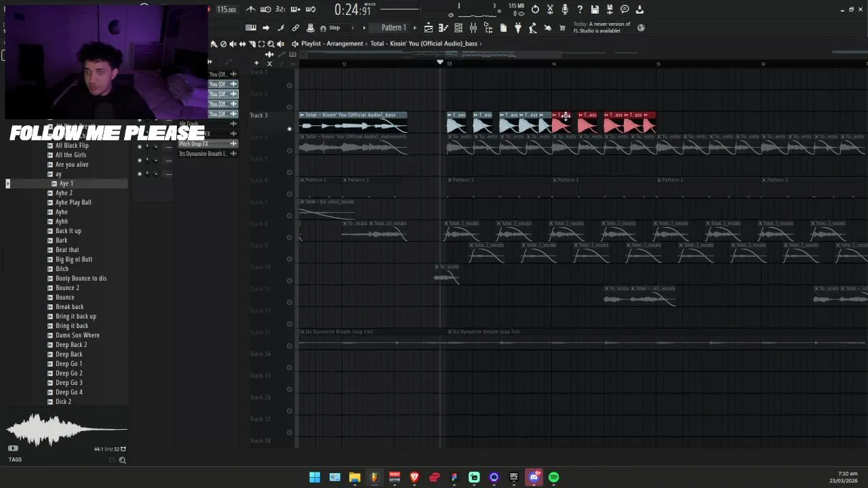This screenshot has height=488, width=868.
Task: Click the link/chain multilink controllers icon
Action: [296, 28]
